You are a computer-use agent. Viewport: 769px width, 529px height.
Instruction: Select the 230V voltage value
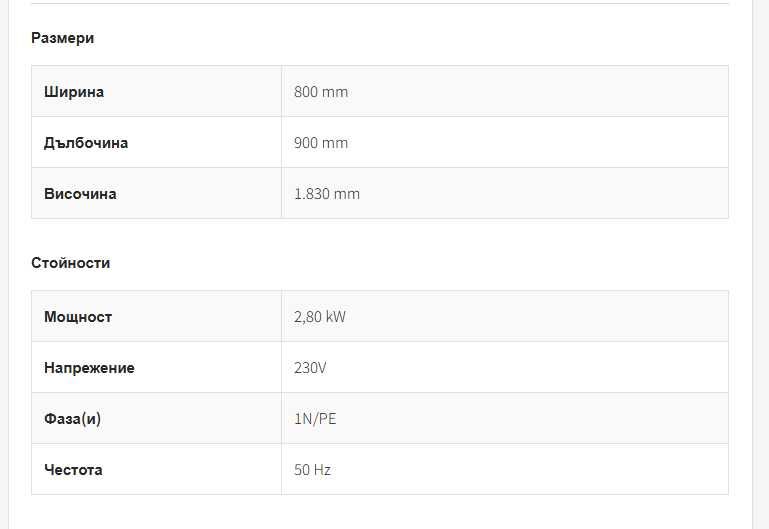point(310,368)
